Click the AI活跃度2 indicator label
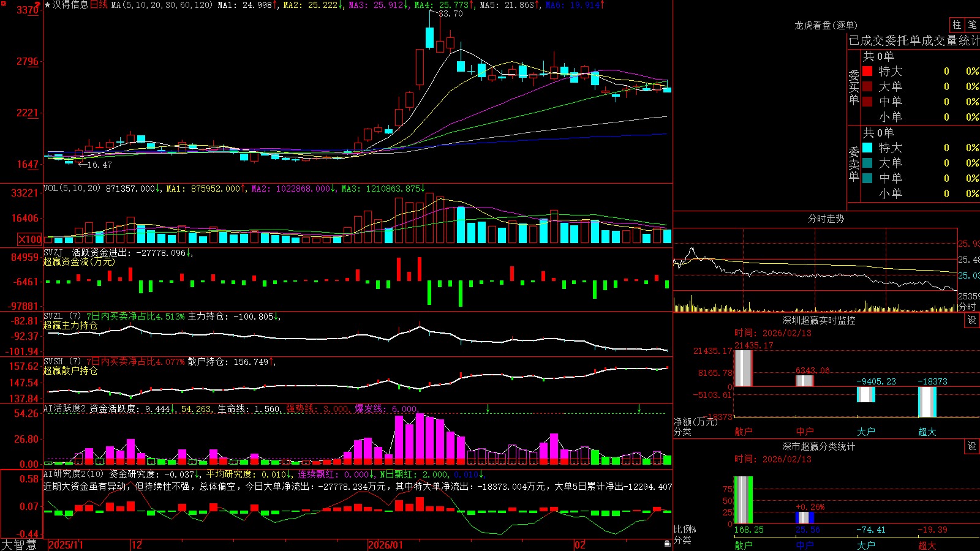Screen dimensions: 980x551 click(x=65, y=409)
